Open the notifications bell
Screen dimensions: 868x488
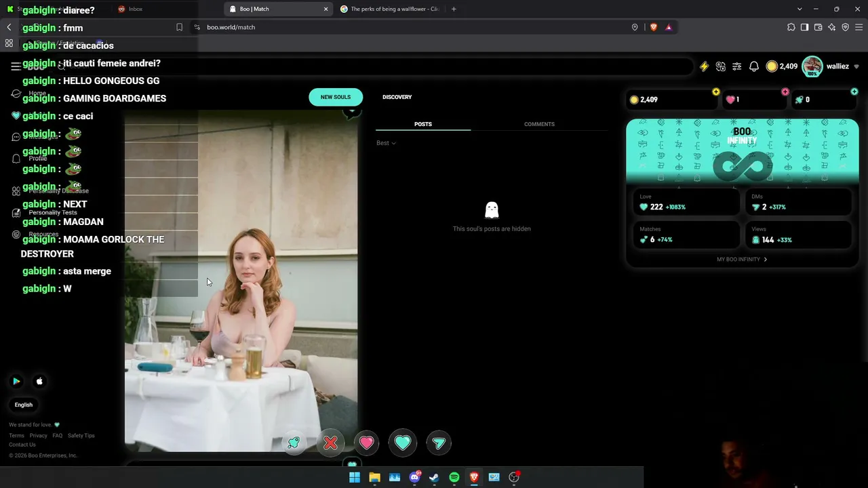(754, 66)
